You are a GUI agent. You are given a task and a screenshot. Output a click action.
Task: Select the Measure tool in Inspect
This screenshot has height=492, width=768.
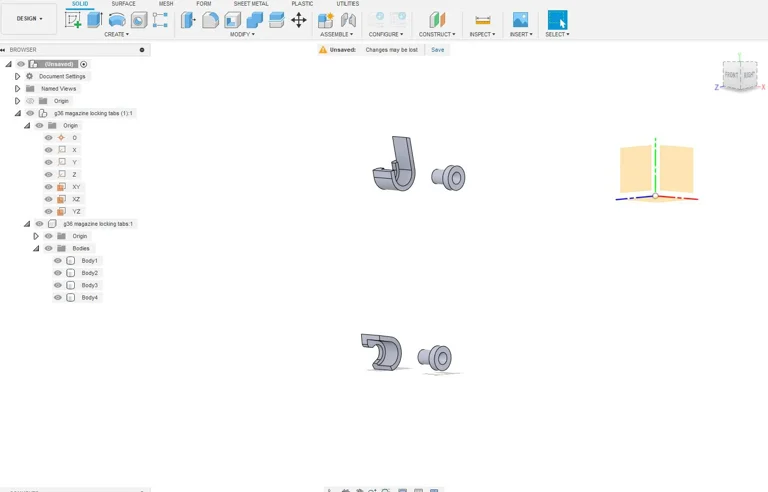[482, 20]
